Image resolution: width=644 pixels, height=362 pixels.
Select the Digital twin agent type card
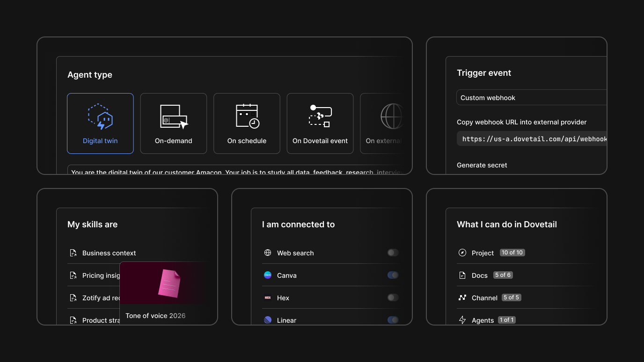tap(100, 123)
